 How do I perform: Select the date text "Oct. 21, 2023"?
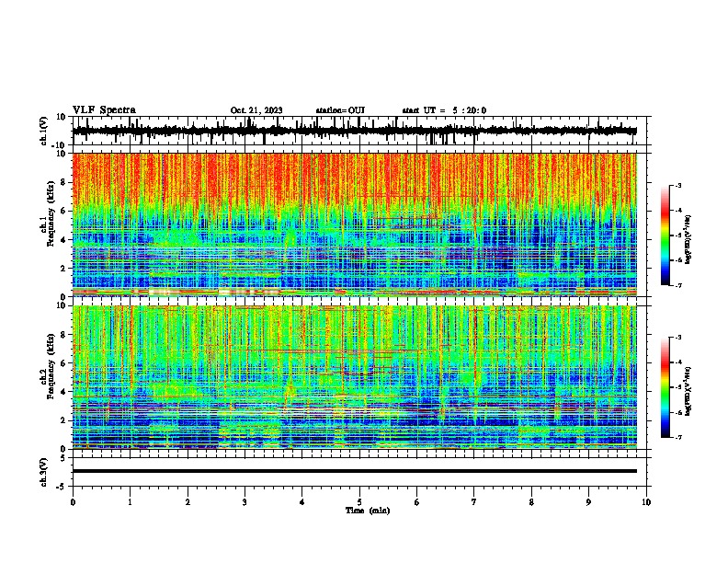click(x=256, y=110)
